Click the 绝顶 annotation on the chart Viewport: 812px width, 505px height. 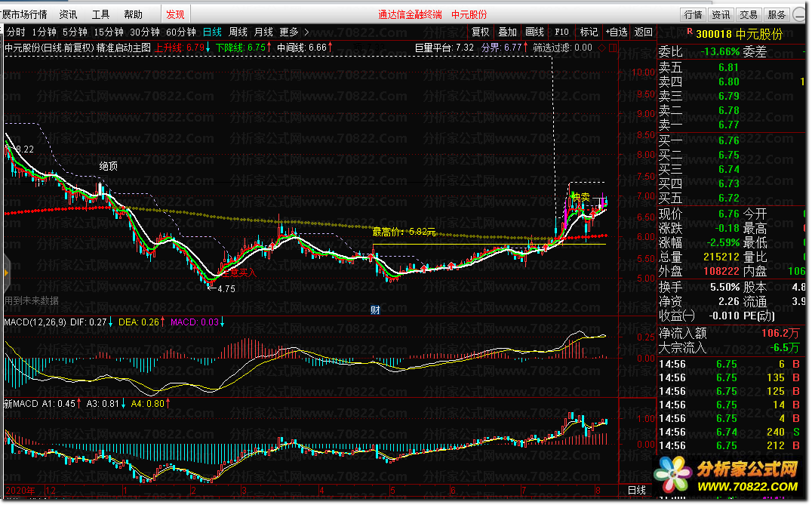[x=108, y=166]
